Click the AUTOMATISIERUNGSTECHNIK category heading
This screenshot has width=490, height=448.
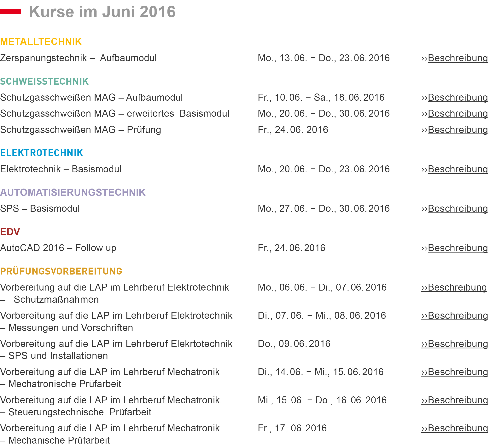73,192
